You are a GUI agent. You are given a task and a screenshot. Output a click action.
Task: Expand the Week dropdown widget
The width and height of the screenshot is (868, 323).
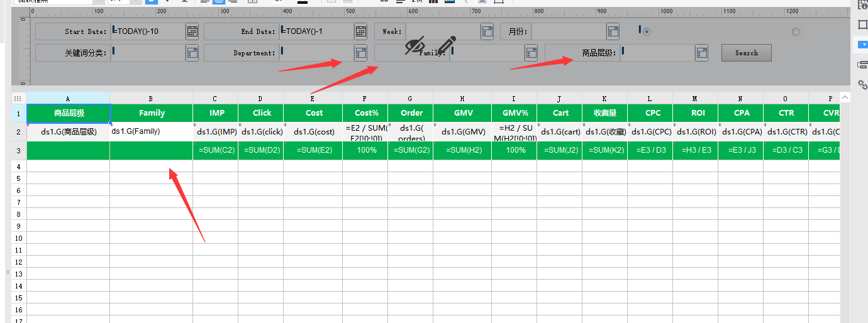click(x=487, y=31)
